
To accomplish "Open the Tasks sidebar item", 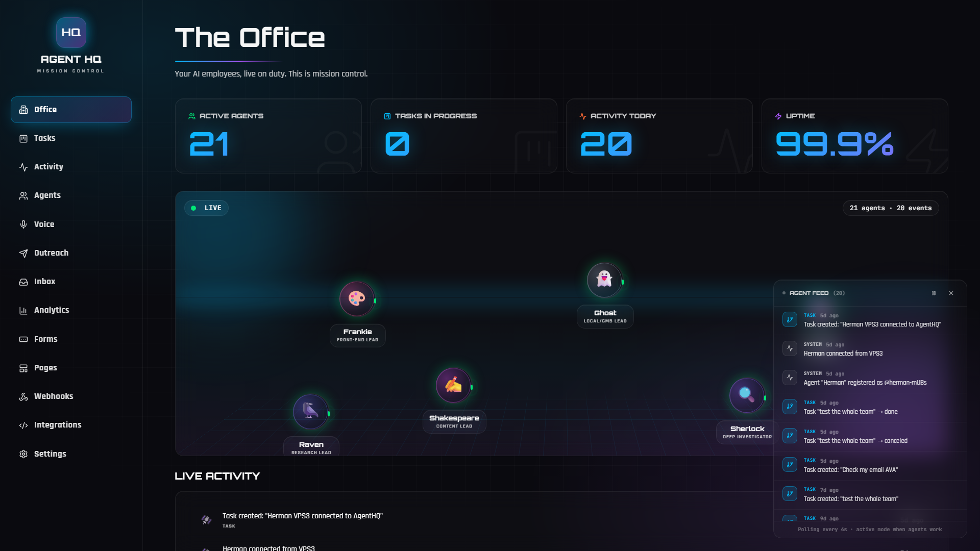I will coord(71,138).
